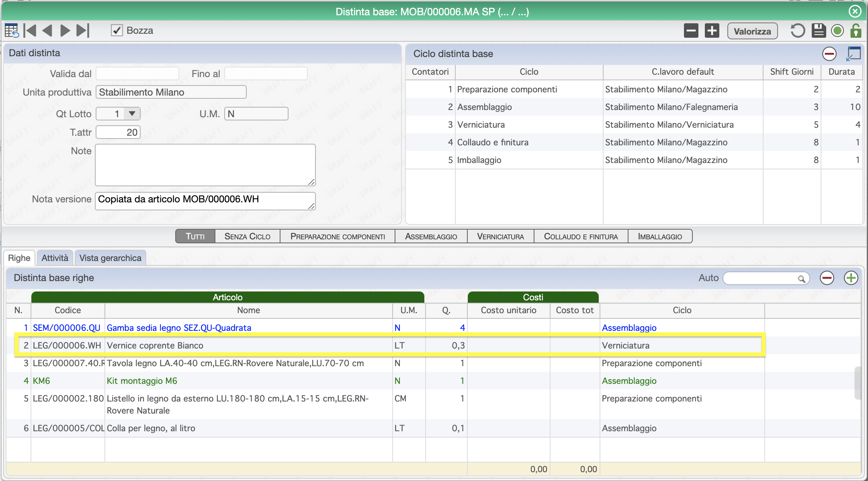Click the toolbar plus button
The width and height of the screenshot is (868, 481).
pos(712,31)
